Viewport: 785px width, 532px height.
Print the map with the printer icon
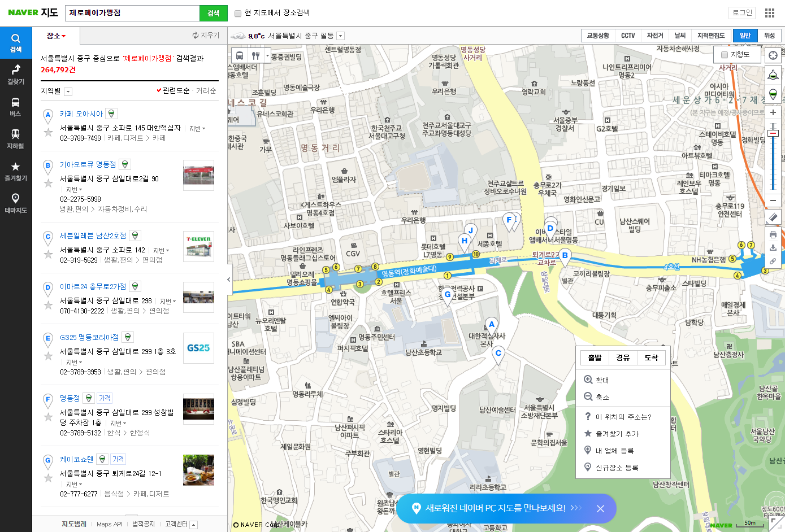[773, 235]
